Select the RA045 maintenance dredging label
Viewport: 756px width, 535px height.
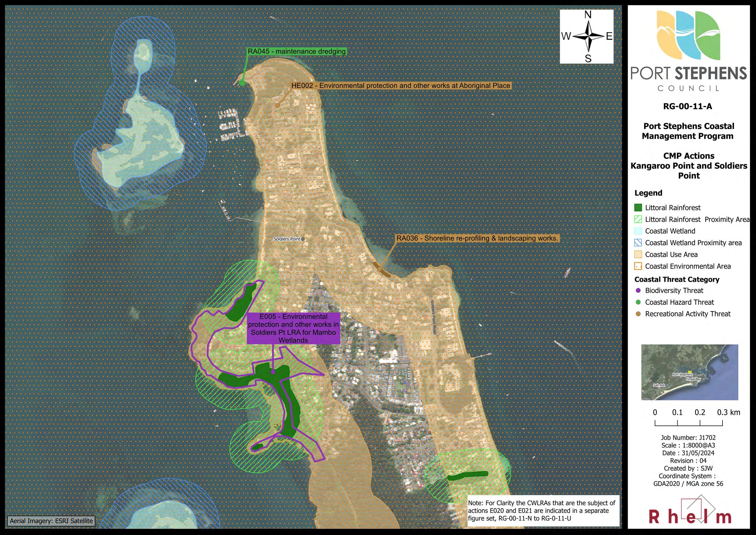pyautogui.click(x=297, y=51)
